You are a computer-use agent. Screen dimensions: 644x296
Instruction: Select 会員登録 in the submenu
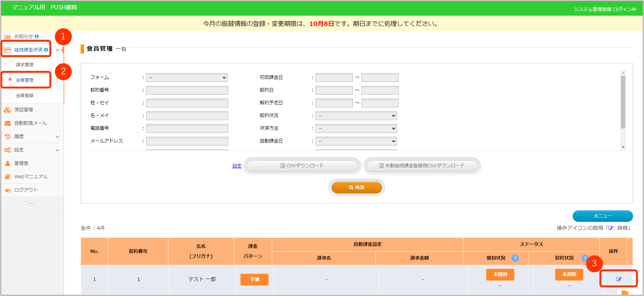click(x=25, y=96)
